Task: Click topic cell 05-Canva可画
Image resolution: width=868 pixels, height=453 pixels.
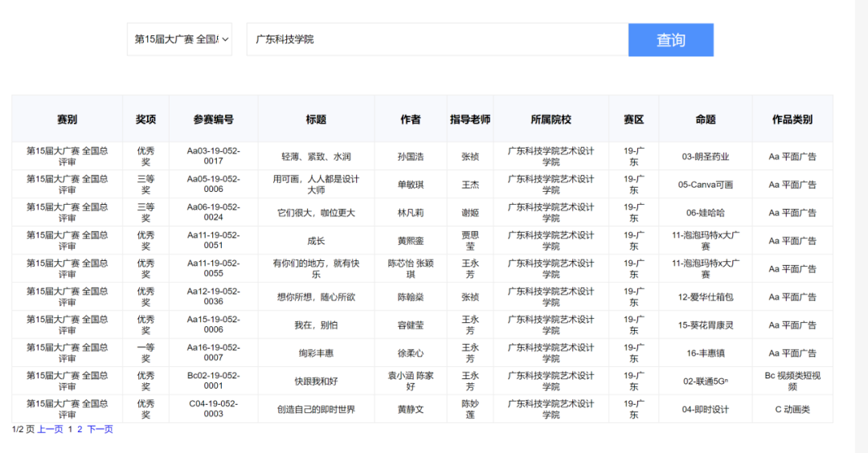Action: point(706,185)
